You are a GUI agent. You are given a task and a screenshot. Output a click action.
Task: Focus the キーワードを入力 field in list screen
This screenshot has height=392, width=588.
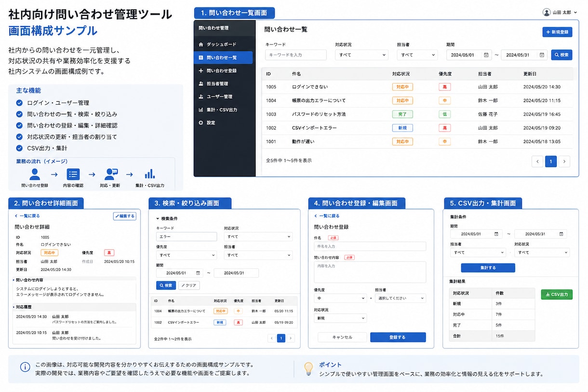coord(296,55)
